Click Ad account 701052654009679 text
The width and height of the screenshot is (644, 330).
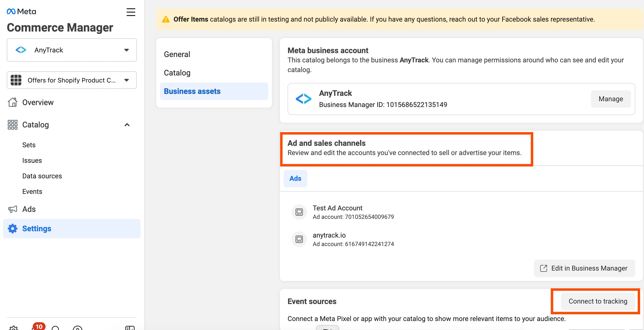click(353, 217)
